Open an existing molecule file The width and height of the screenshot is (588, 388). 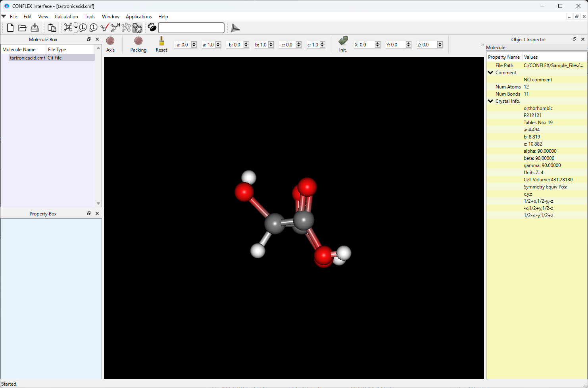point(22,28)
